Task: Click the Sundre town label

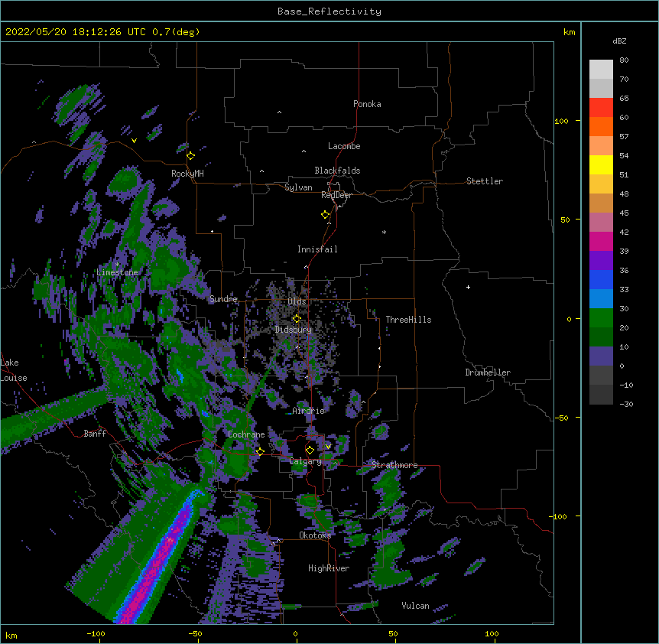Action: 223,299
